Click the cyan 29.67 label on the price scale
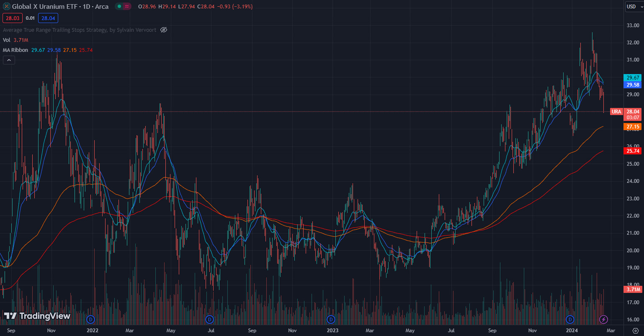Screen dimensions: 644x336 [633, 78]
